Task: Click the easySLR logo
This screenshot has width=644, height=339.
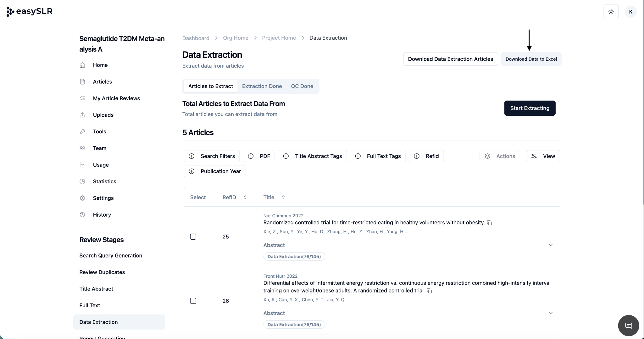Action: 30,12
